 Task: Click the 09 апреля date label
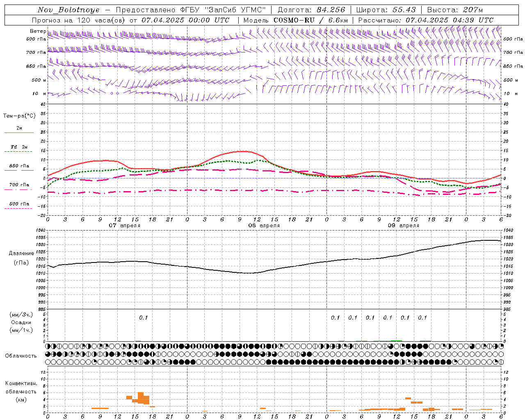tap(404, 226)
